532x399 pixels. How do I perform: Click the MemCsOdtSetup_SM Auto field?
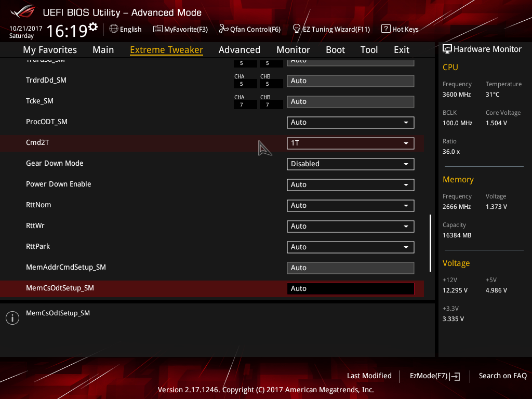click(x=351, y=289)
